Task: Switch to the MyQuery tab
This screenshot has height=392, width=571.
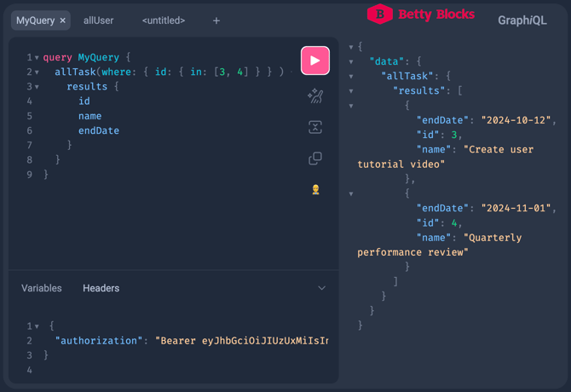Action: (35, 20)
